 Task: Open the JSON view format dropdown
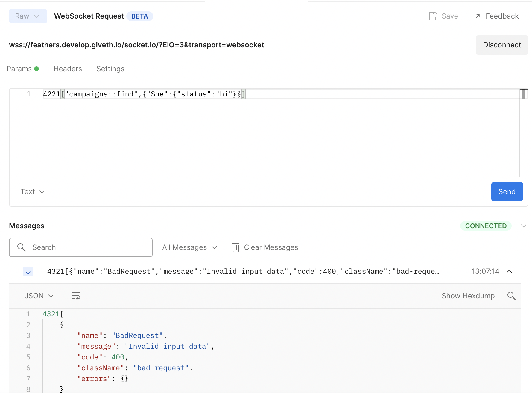pyautogui.click(x=39, y=296)
